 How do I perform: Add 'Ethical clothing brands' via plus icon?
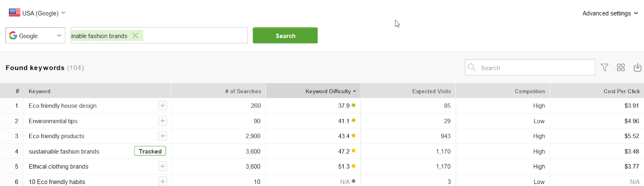pyautogui.click(x=162, y=166)
